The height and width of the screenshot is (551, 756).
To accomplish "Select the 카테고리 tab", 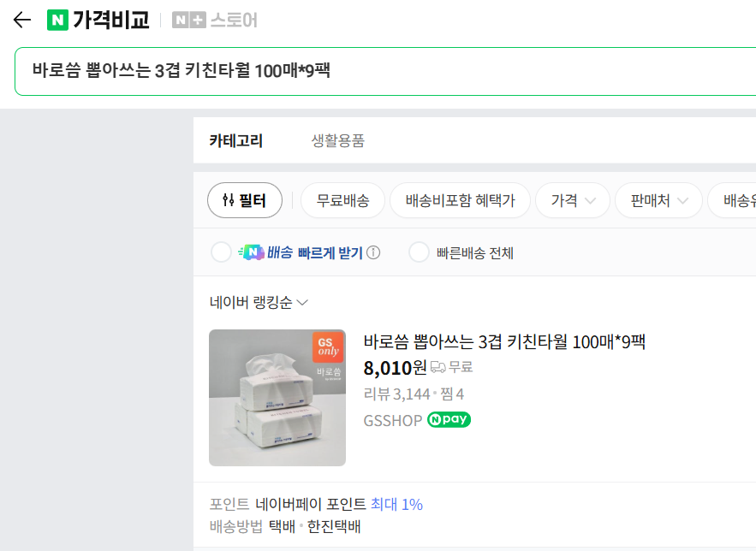I will [235, 141].
